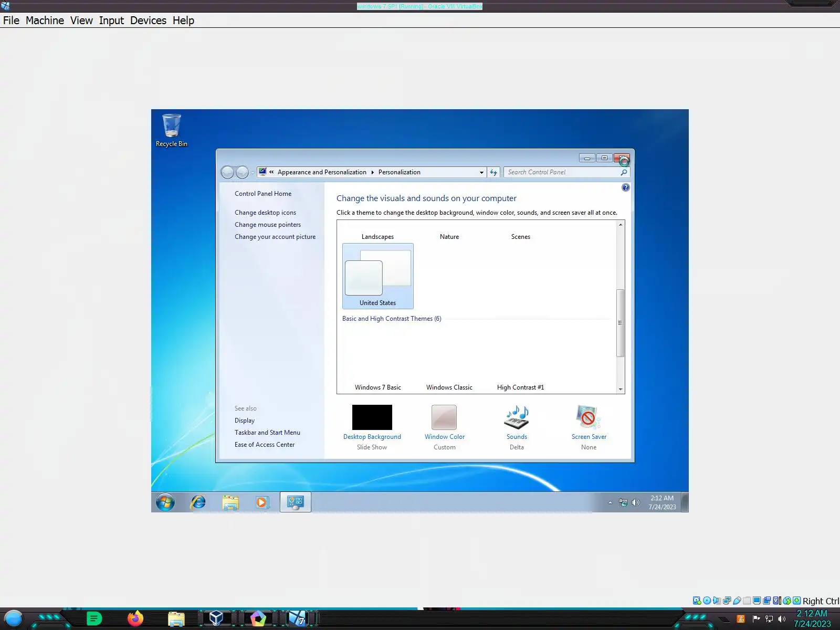
Task: Click the volume speaker in the guest system tray
Action: point(636,502)
